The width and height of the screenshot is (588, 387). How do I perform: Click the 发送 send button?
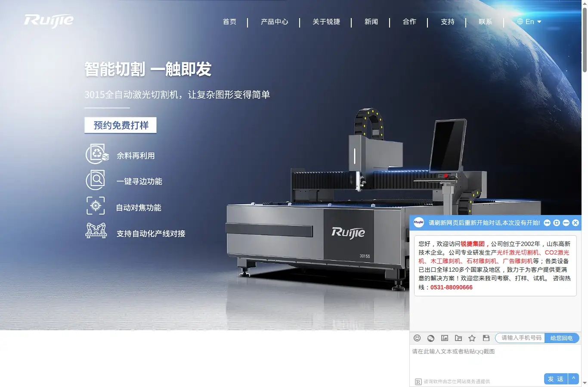(x=556, y=379)
